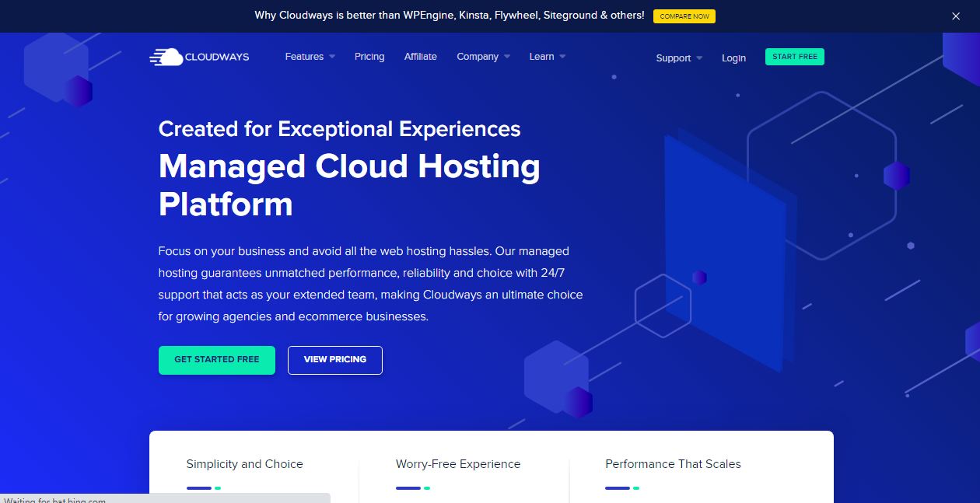The image size is (980, 503).
Task: Open the Affiliate page
Action: click(x=420, y=57)
